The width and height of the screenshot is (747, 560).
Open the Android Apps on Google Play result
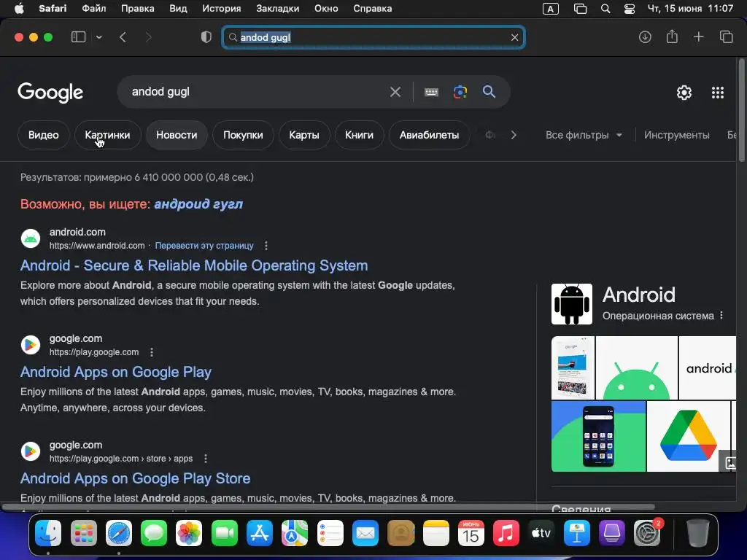click(x=116, y=371)
